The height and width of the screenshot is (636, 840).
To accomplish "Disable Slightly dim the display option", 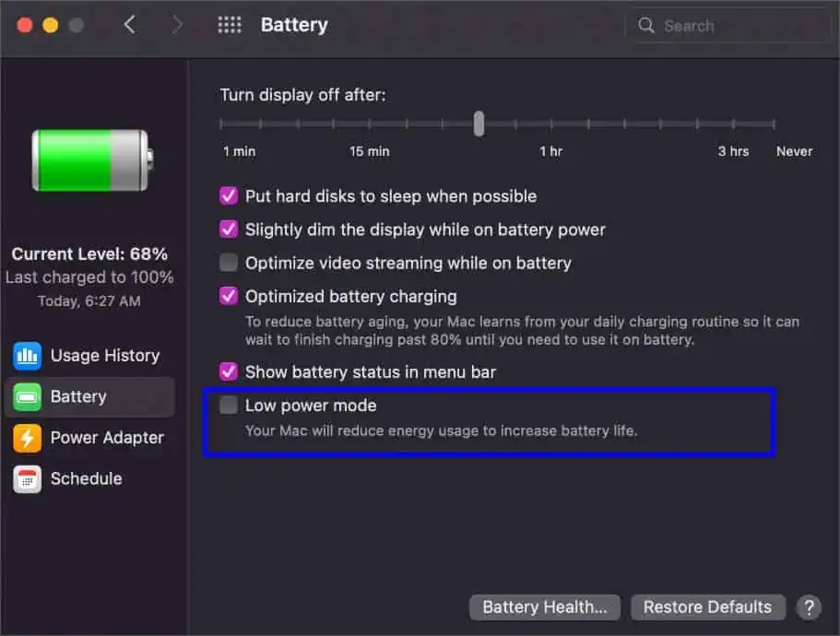I will pos(228,230).
